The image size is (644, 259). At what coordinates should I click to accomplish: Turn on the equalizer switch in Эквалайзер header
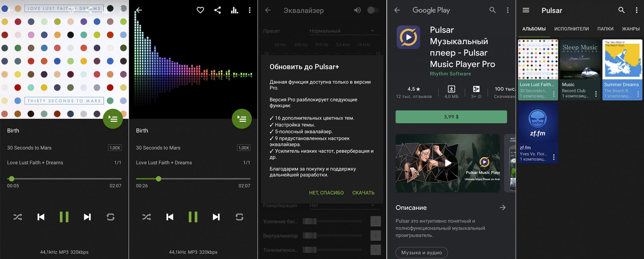(x=373, y=10)
